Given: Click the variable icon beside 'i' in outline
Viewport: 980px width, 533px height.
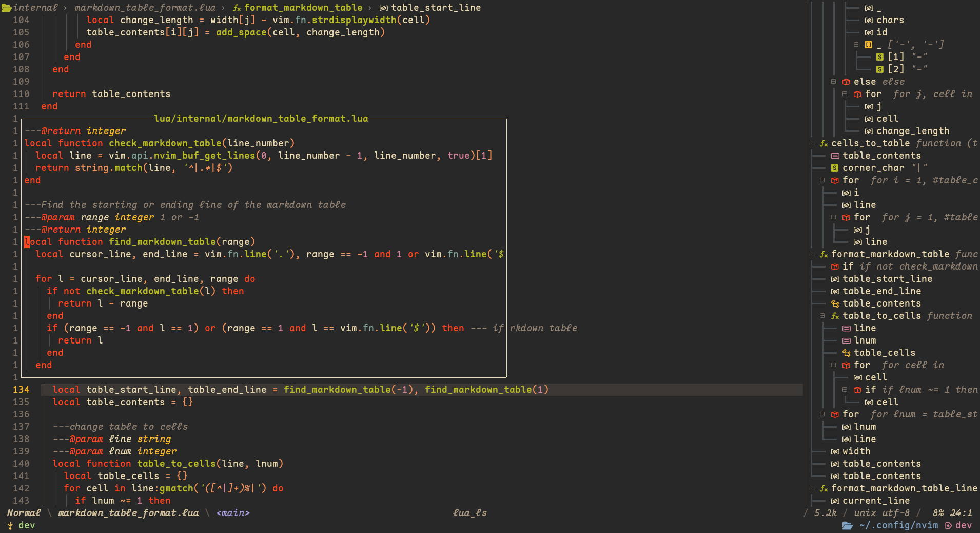Looking at the screenshot, I should tap(846, 193).
